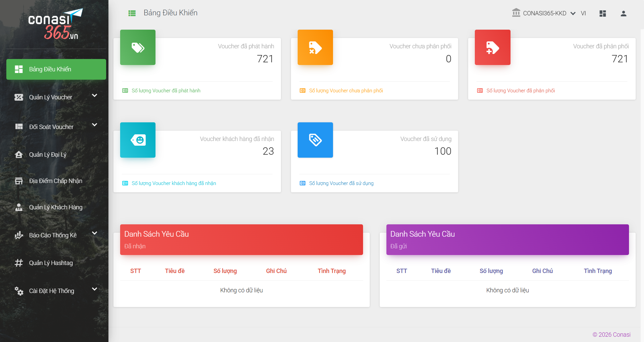This screenshot has height=342, width=644.
Task: Click the dashboard grid icon in header
Action: [602, 13]
